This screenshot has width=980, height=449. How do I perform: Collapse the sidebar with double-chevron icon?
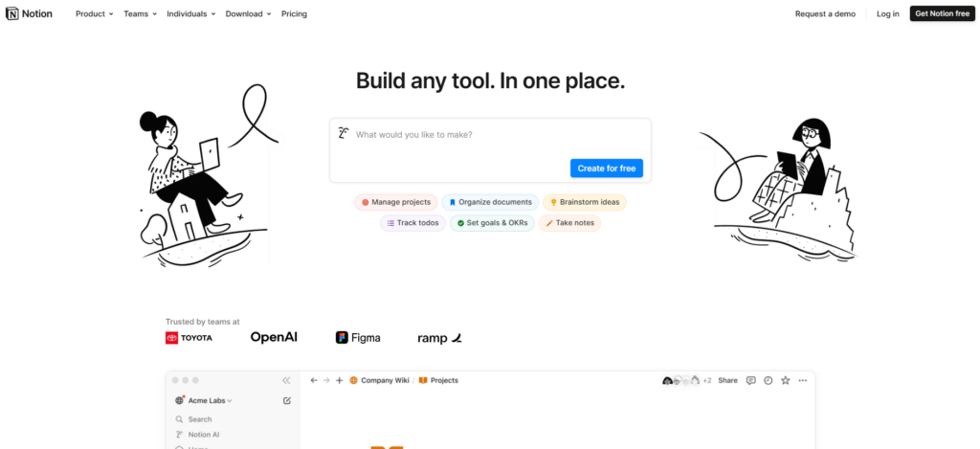click(x=286, y=380)
